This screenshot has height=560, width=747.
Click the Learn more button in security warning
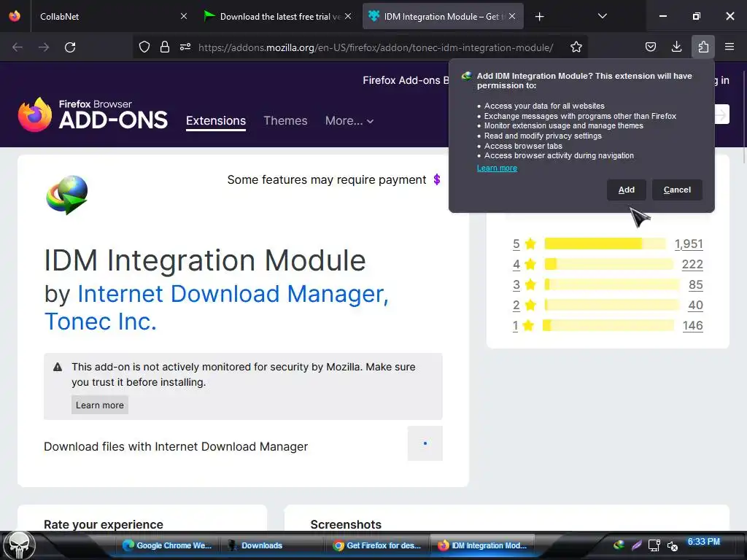coord(99,405)
